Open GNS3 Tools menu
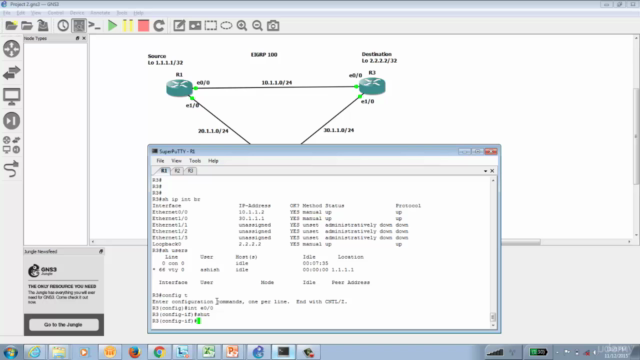The image size is (640, 360). [122, 13]
